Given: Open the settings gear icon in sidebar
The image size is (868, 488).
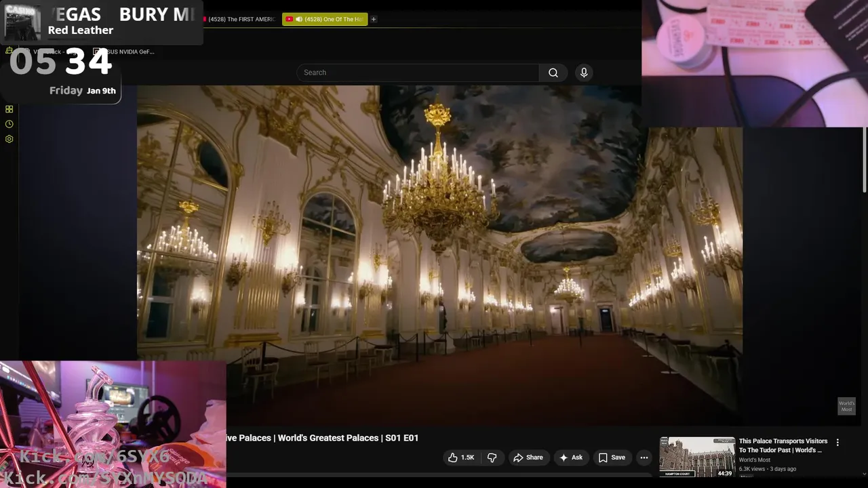Looking at the screenshot, I should pyautogui.click(x=9, y=139).
